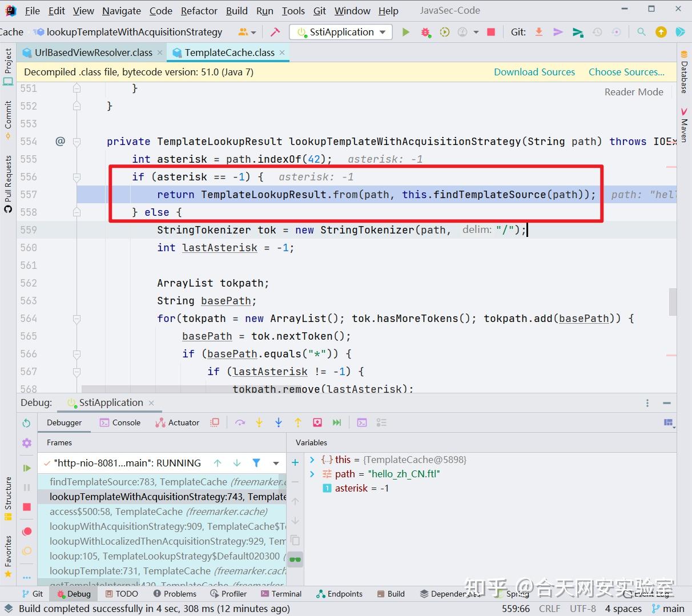Click Download Sources link

534,72
